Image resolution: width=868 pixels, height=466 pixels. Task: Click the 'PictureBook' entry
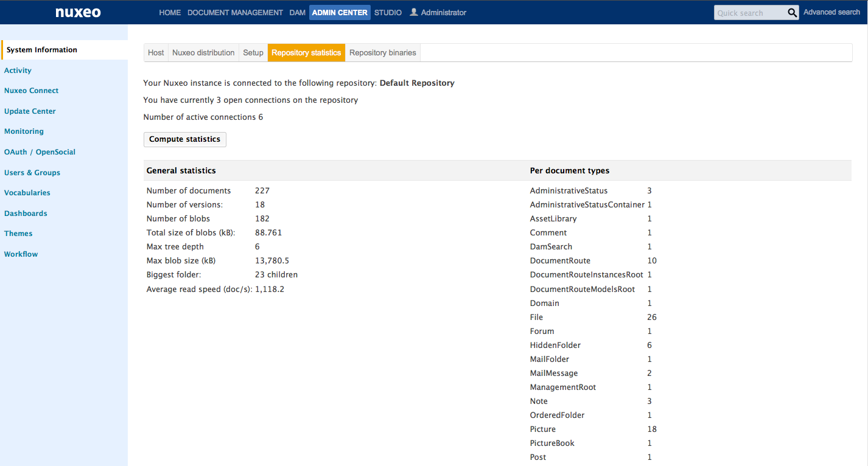(552, 443)
